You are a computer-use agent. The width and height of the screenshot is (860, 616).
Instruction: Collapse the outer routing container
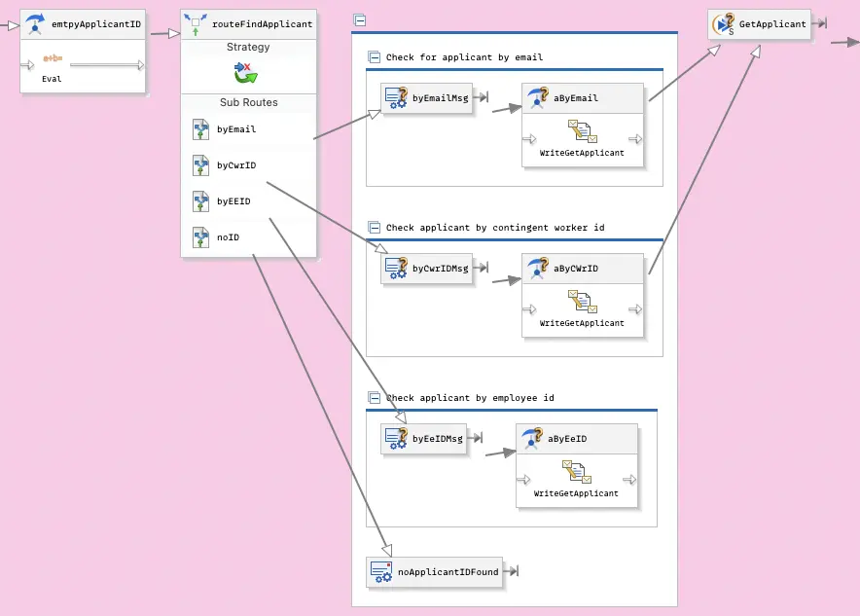pyautogui.click(x=360, y=19)
